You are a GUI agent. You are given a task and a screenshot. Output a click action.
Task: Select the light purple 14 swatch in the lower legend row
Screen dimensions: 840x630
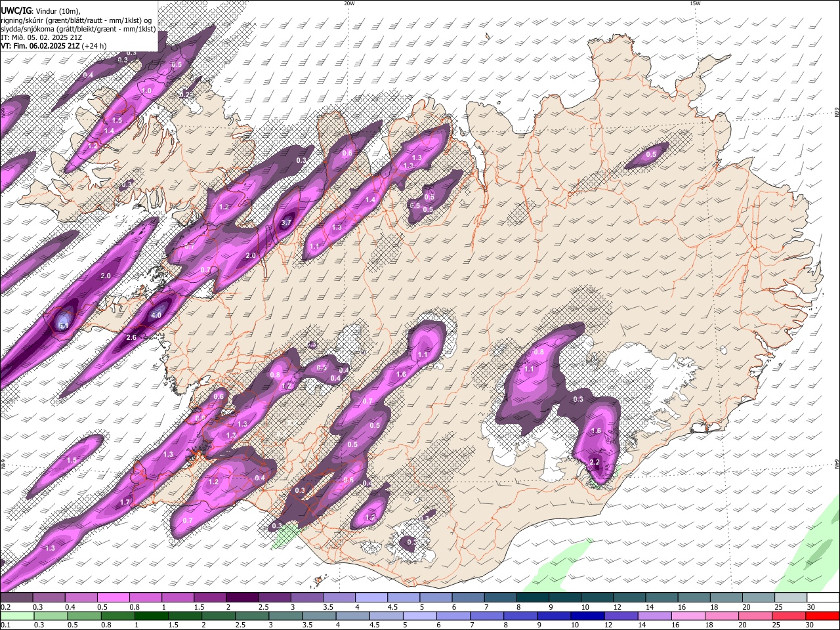(x=654, y=616)
